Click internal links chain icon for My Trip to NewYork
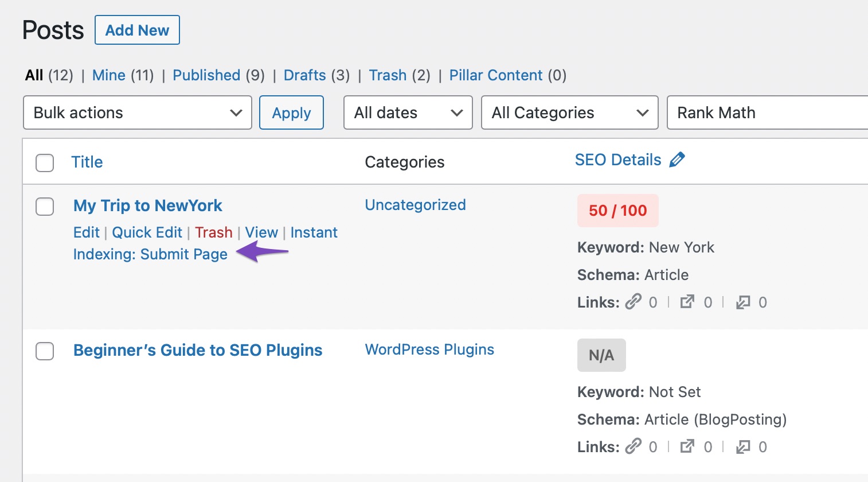The width and height of the screenshot is (868, 482). 634,301
